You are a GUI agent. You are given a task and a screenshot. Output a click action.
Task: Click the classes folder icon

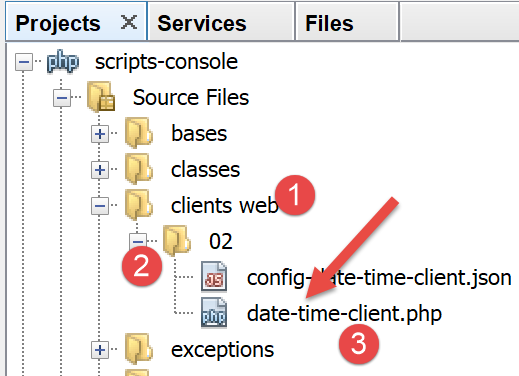click(x=139, y=169)
